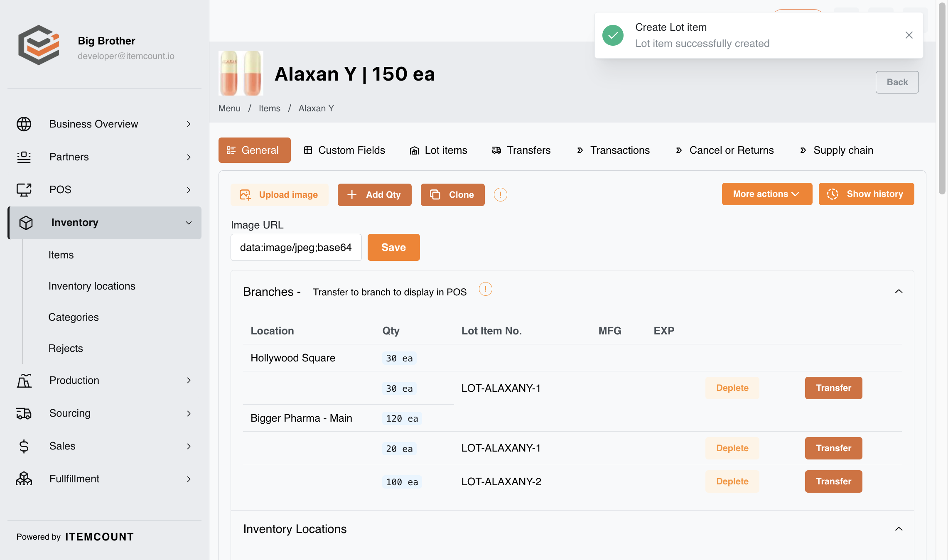Open Cancel or Returns tab
The width and height of the screenshot is (948, 560).
coord(725,150)
